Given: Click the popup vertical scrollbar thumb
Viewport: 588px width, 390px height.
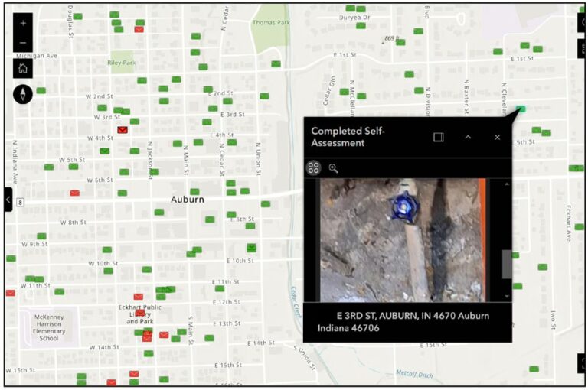Looking at the screenshot, I should click(507, 264).
